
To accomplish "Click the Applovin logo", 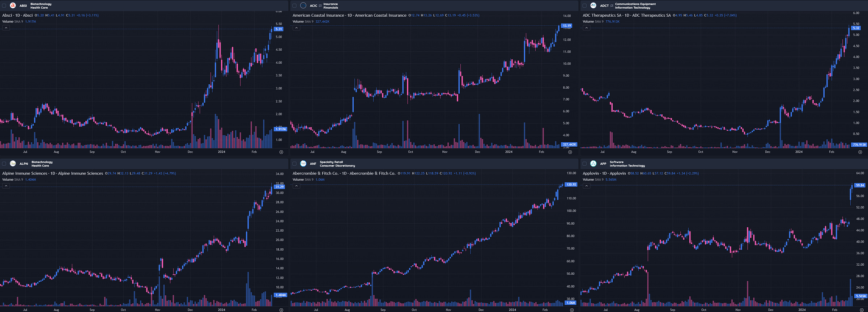I will (x=593, y=164).
